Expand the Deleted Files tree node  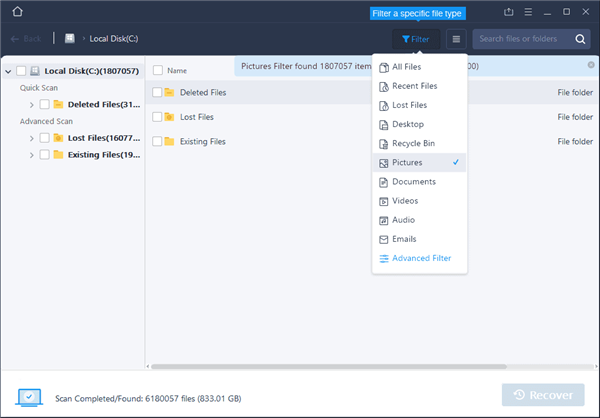tap(31, 104)
